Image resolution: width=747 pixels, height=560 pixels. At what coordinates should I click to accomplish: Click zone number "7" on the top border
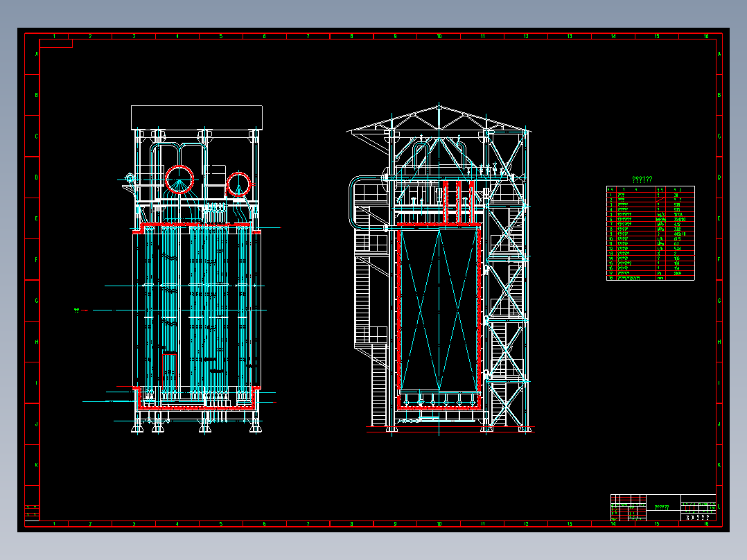tap(308, 36)
